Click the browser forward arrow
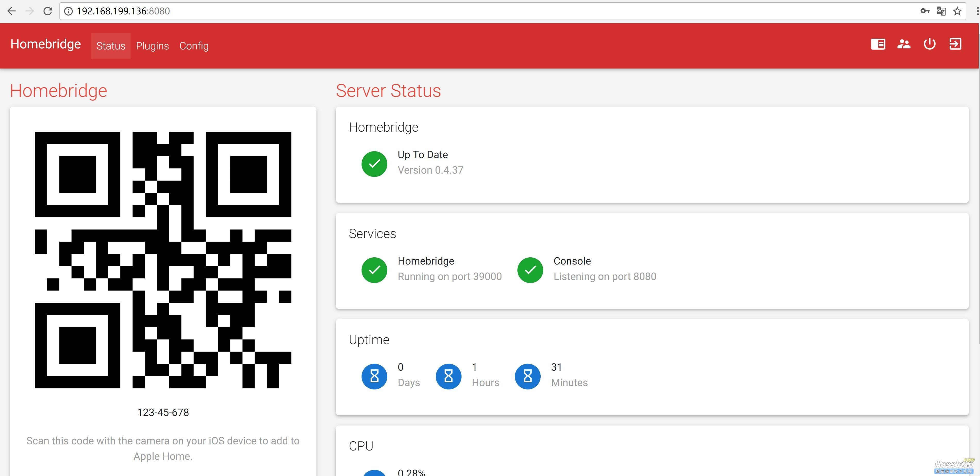The width and height of the screenshot is (980, 476). [x=30, y=11]
